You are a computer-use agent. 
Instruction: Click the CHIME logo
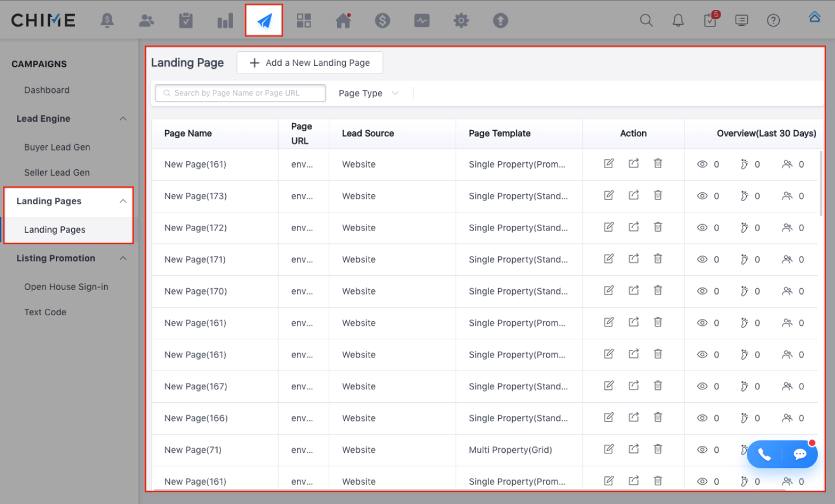[x=44, y=21]
